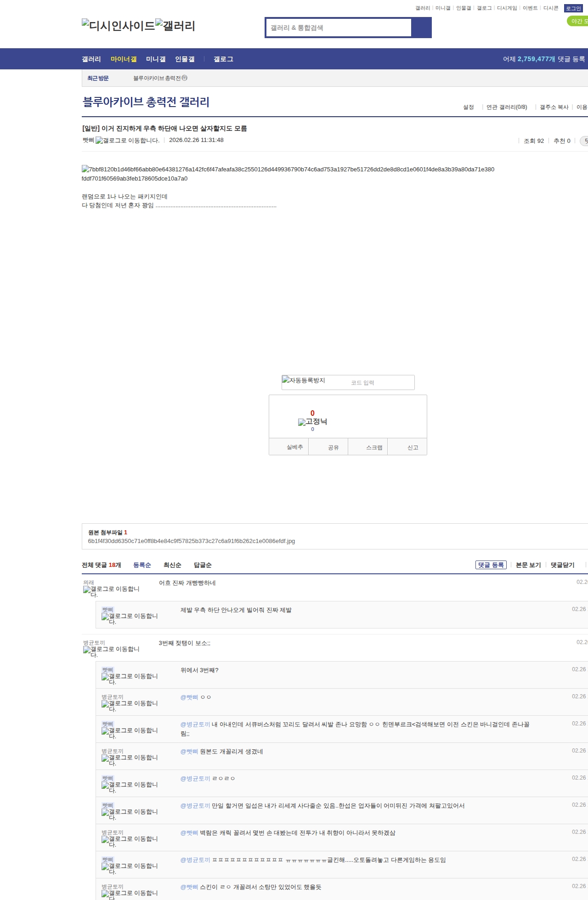The width and height of the screenshot is (588, 900).
Task: Open the attached .jpg file link under 원본 첨부파일
Action: pos(192,541)
